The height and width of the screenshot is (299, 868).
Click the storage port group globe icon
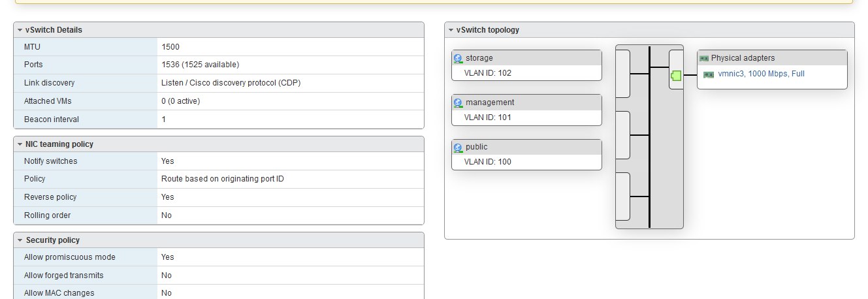pos(458,58)
